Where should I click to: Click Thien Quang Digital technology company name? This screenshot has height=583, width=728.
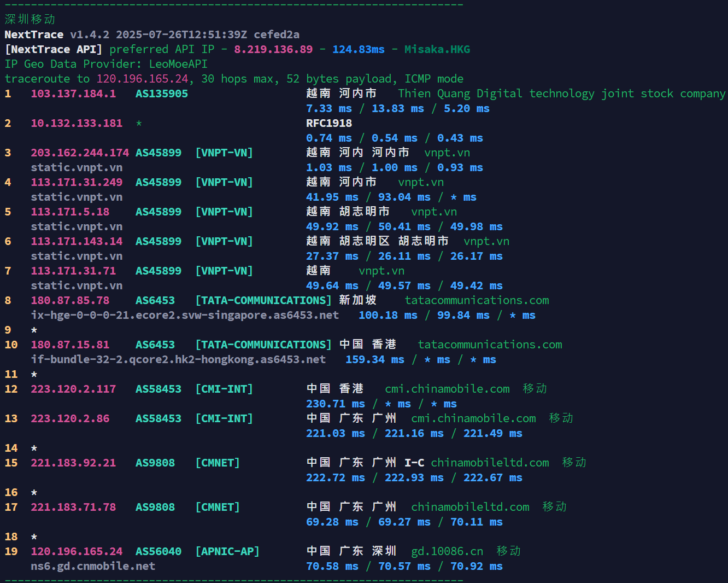[562, 94]
